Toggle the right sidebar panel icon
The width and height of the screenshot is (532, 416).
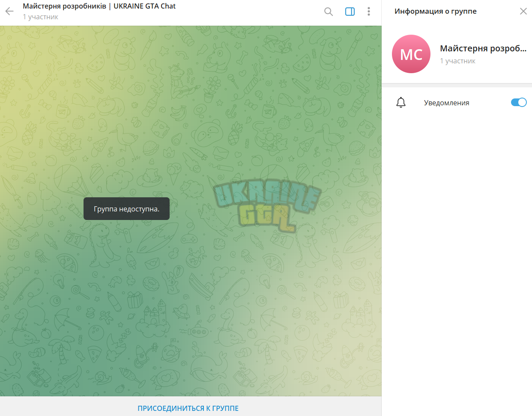(350, 12)
